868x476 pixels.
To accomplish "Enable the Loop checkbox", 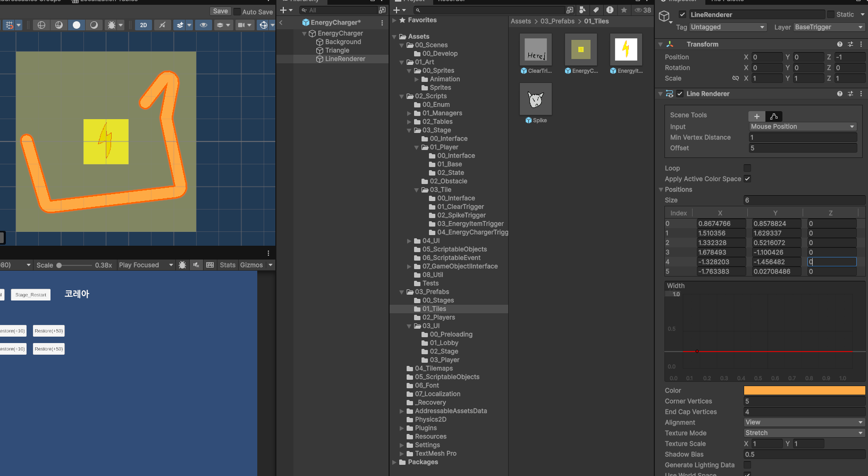I will pyautogui.click(x=747, y=168).
